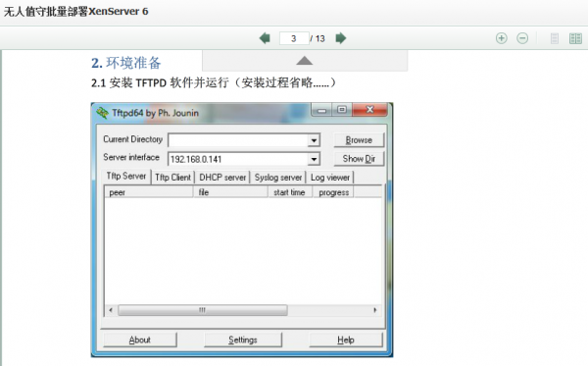The height and width of the screenshot is (366, 588).
Task: Open the Current Directory dropdown
Action: (314, 140)
